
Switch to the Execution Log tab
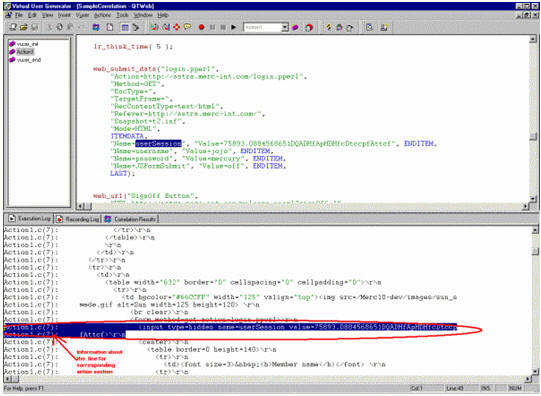29,219
